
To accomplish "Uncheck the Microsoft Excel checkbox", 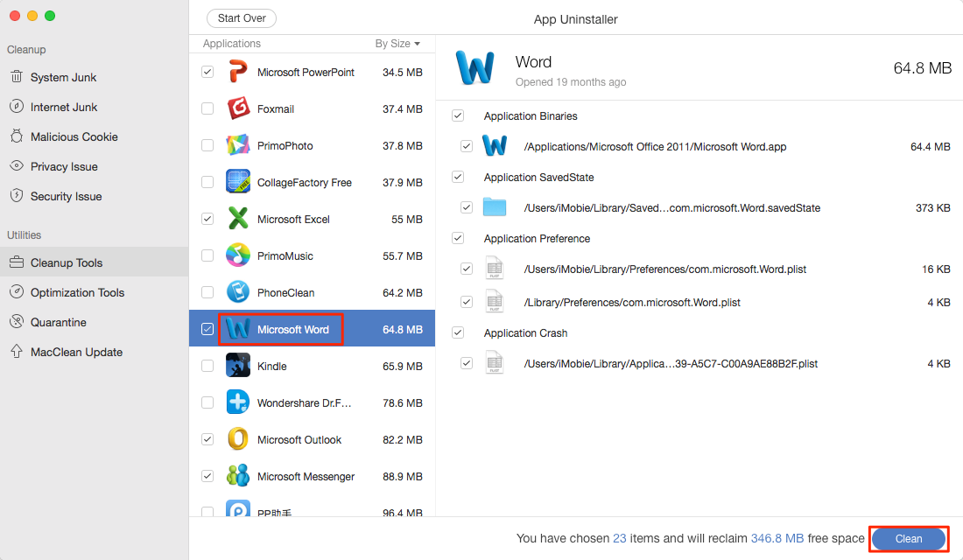I will coord(207,219).
